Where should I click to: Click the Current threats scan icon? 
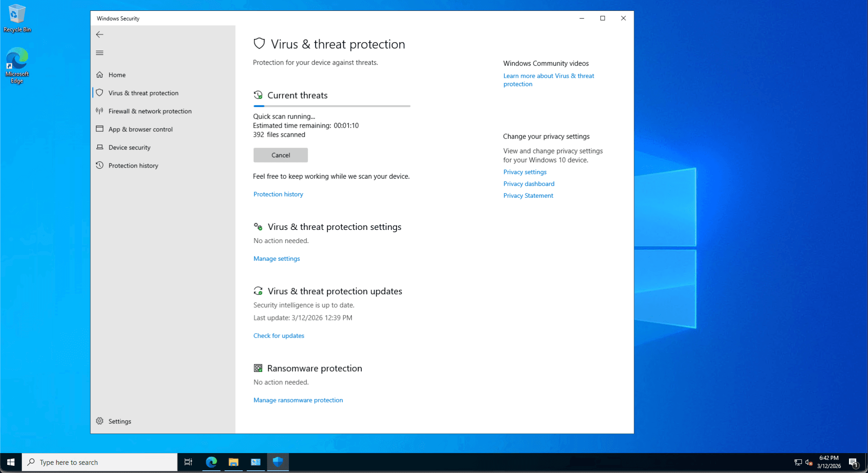258,95
